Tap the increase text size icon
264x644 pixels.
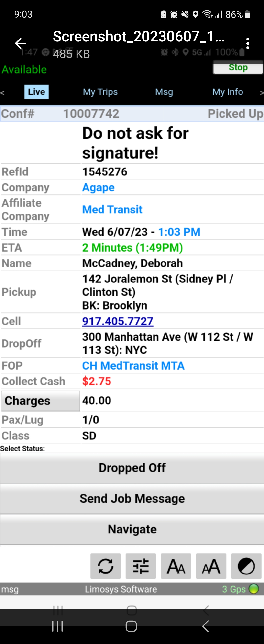211,566
